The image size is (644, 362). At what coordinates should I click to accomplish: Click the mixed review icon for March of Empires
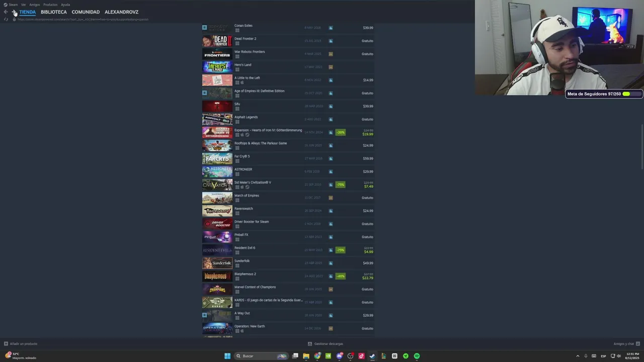[331, 198]
